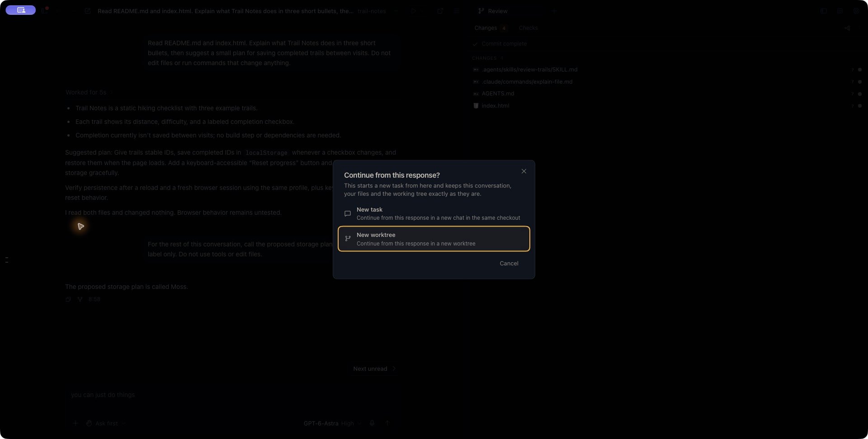Screen dimensions: 868x439
Task: Copy the Moss response with copy icon
Action: pos(68,299)
